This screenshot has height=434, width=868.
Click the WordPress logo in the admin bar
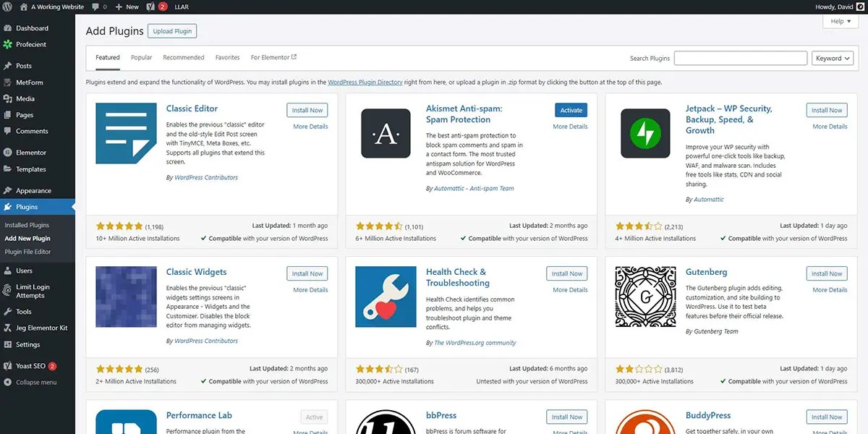(7, 7)
